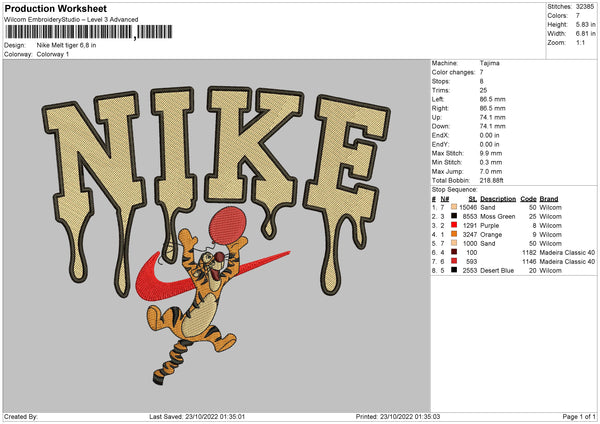Click the stitch count 8553
Image resolution: width=600 pixels, height=424 pixels.
tap(470, 216)
